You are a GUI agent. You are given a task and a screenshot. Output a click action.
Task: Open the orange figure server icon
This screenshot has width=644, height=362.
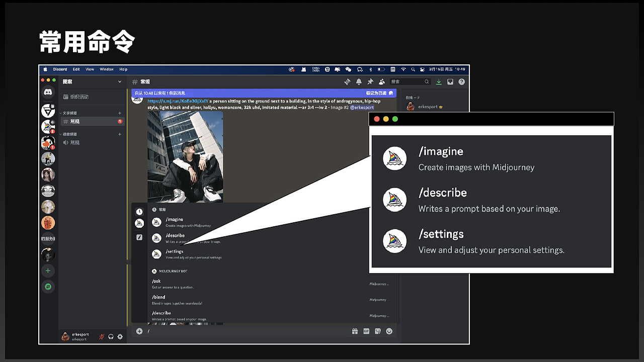tap(48, 223)
